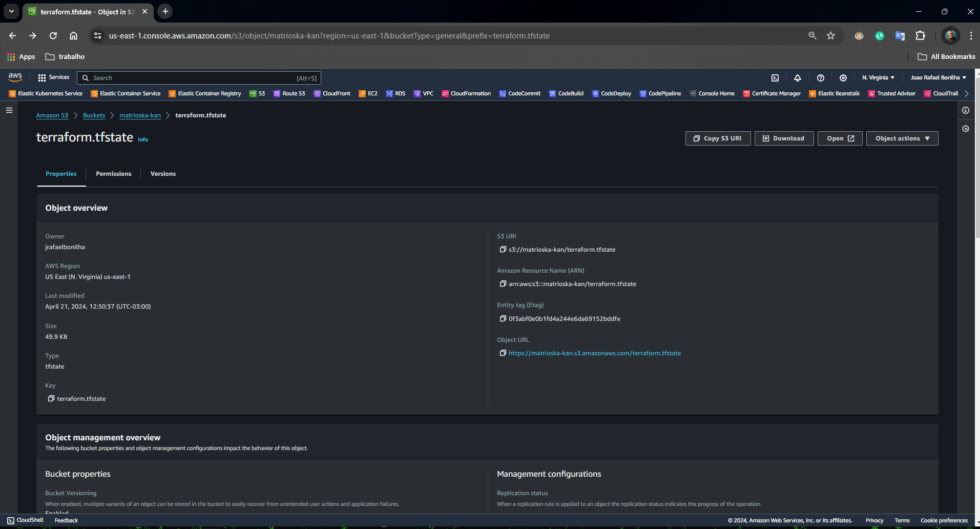Image resolution: width=980 pixels, height=529 pixels.
Task: Expand the Joao Rafael Bonilha account menu
Action: [938, 78]
